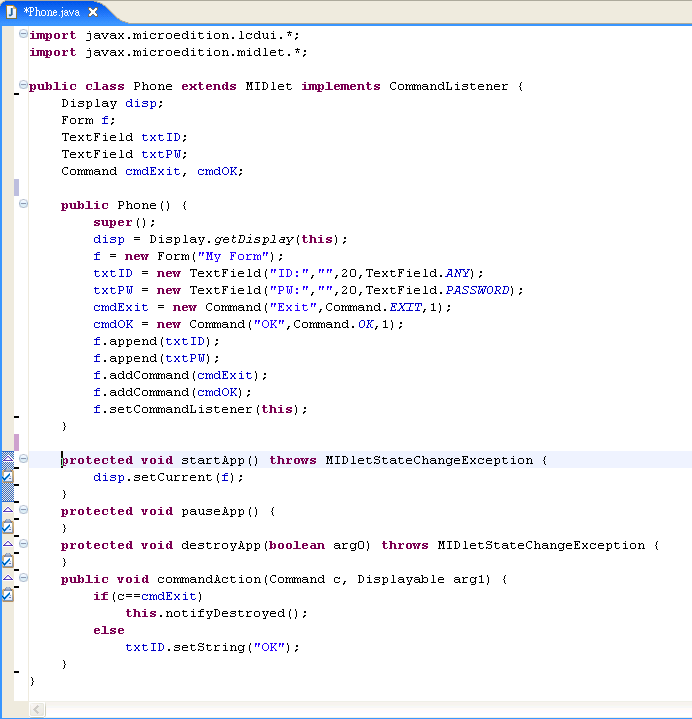Click 'cmdOK' in the Command declaration line
Image resolution: width=692 pixels, height=719 pixels.
(217, 171)
